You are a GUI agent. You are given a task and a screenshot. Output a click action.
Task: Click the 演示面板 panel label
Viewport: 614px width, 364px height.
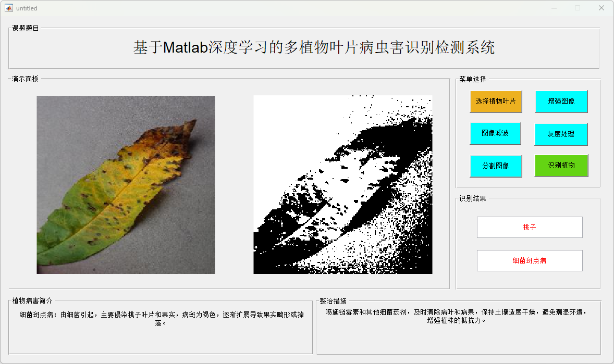25,79
